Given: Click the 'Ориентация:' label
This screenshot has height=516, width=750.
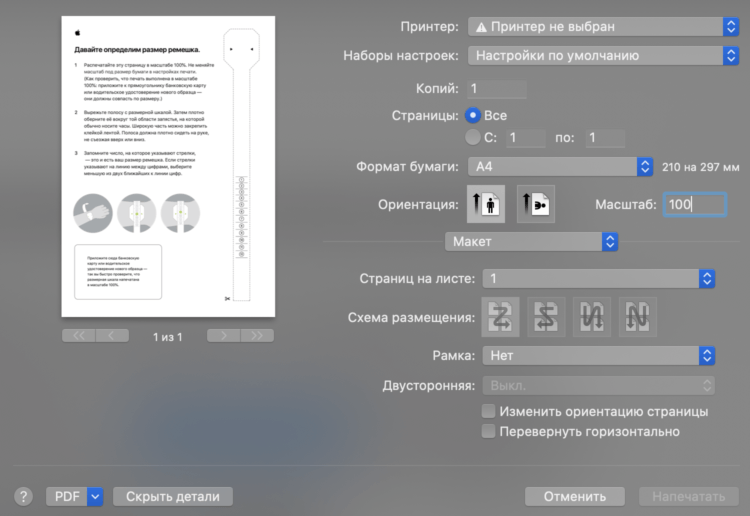Looking at the screenshot, I should (418, 205).
